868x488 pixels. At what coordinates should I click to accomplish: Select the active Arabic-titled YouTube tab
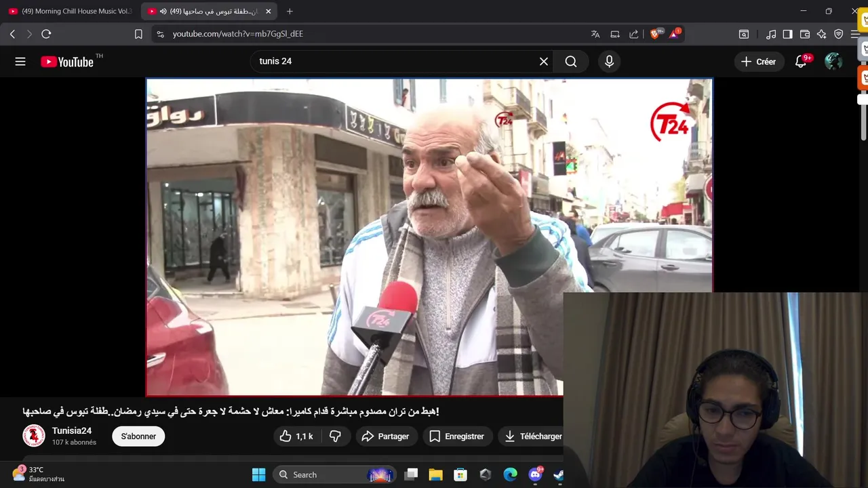208,12
